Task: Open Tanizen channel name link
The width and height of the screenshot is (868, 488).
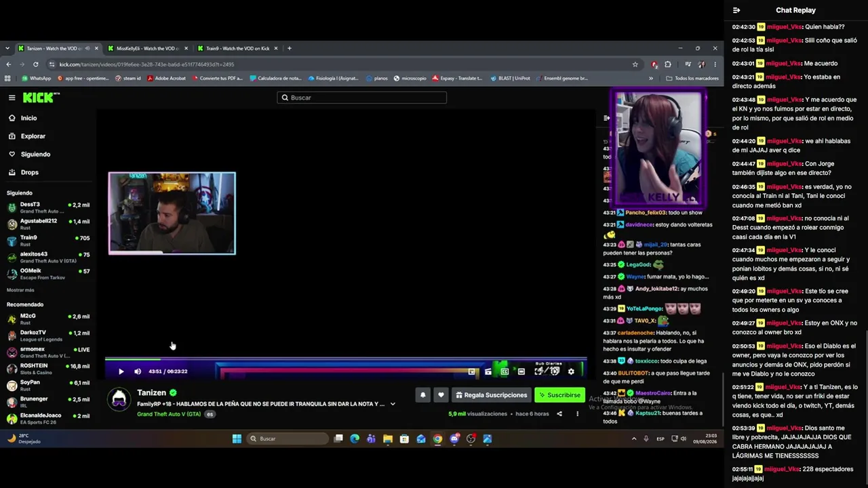Action: [x=151, y=392]
